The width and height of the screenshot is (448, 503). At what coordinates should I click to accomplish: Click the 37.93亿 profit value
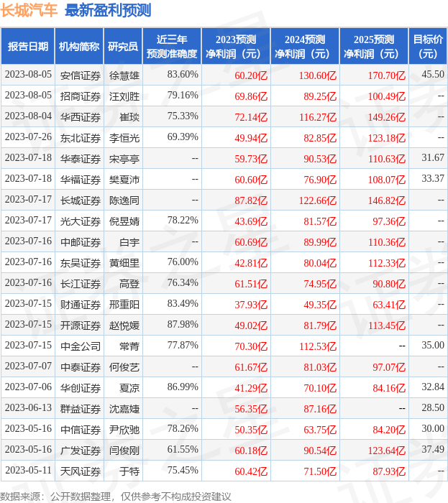pyautogui.click(x=251, y=305)
